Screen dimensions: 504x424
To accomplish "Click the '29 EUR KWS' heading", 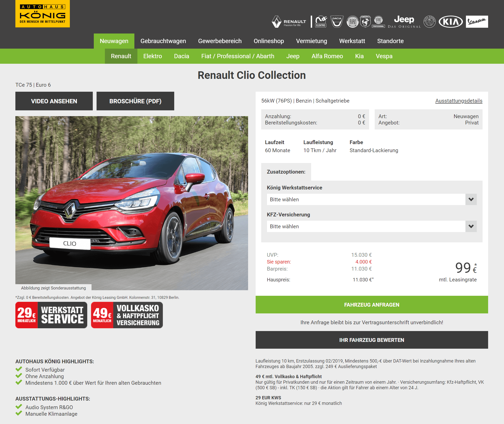I will (x=268, y=398).
